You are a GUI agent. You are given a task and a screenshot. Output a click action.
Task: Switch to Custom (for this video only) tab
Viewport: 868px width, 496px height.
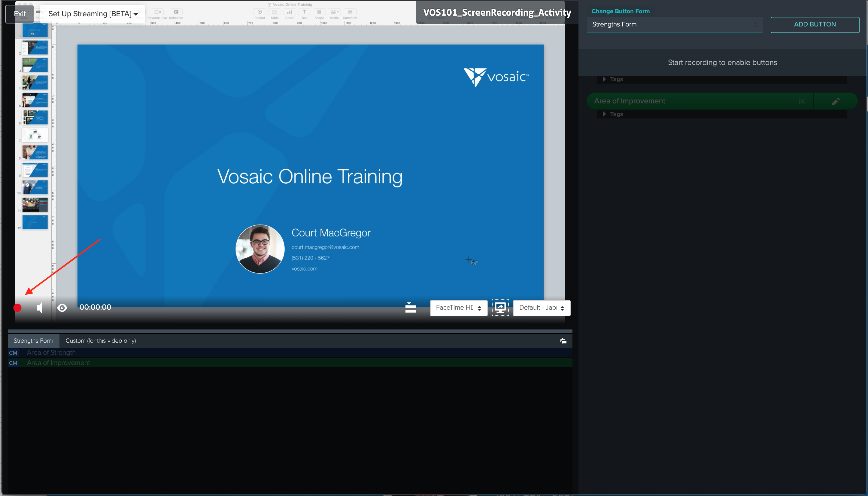[x=101, y=341]
